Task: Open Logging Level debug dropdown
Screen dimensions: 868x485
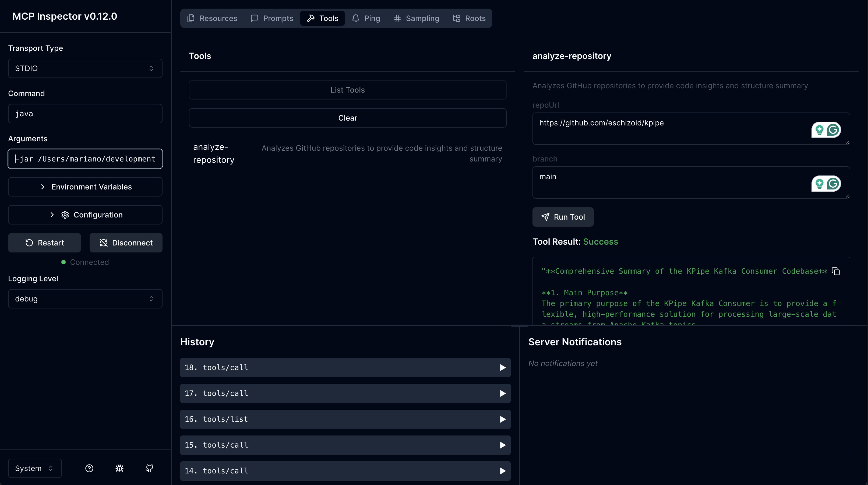Action: point(85,299)
